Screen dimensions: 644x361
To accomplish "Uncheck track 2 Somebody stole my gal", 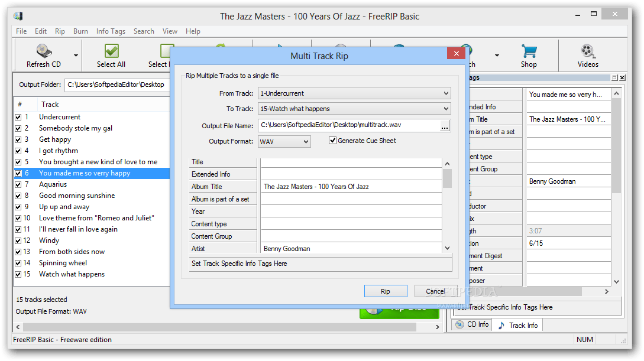I will tap(18, 128).
